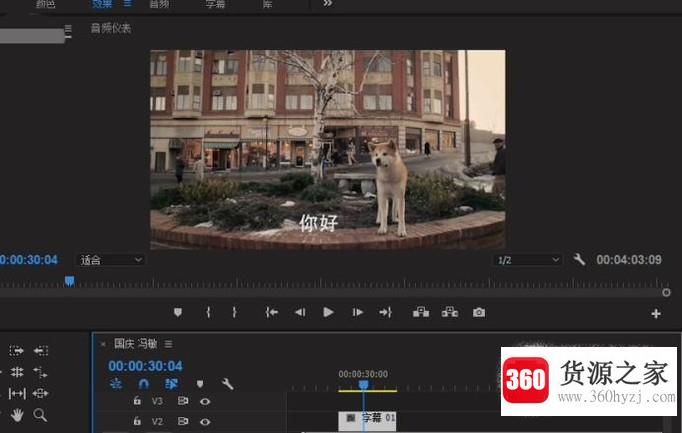Add a marker in the timeline
The width and height of the screenshot is (682, 433).
[200, 383]
